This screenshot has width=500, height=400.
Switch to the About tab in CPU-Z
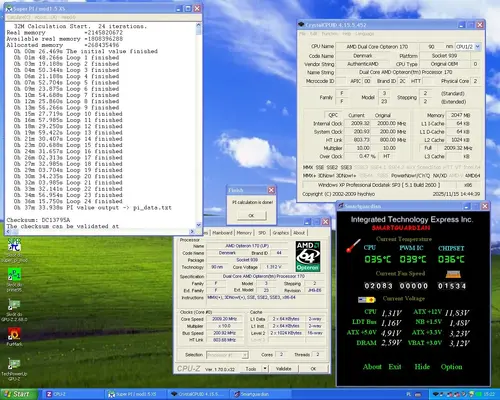coord(299,233)
